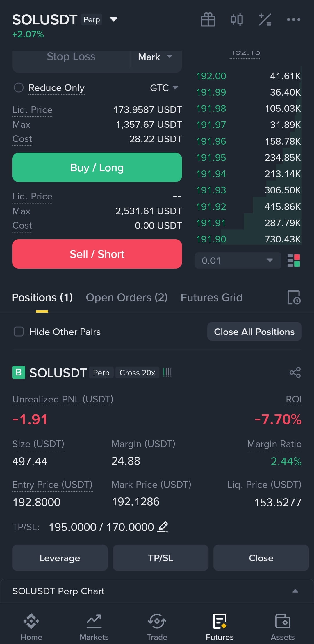
Task: Open the futures calculator icon
Action: click(265, 20)
